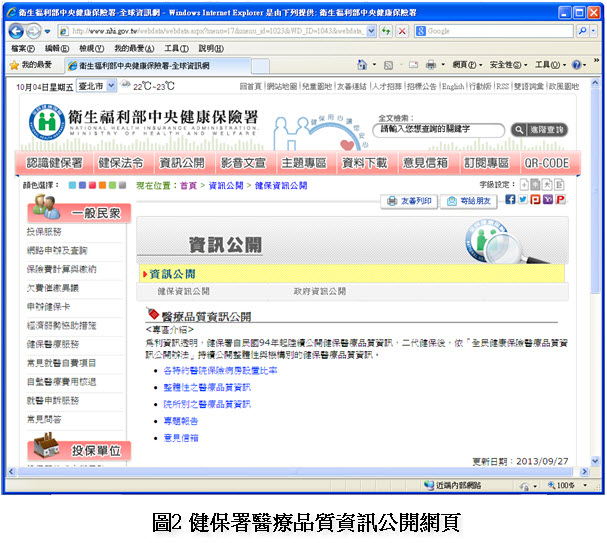Click the 友善列印 print-friendly button

pos(409,201)
